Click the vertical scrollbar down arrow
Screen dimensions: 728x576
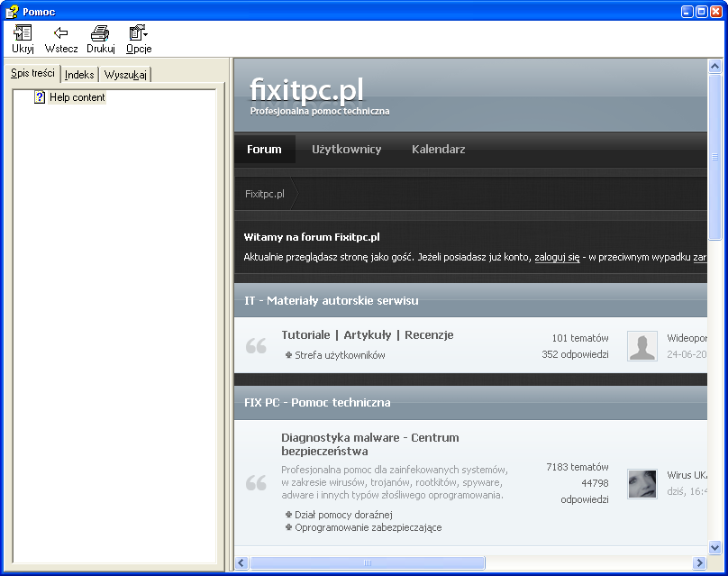[715, 548]
